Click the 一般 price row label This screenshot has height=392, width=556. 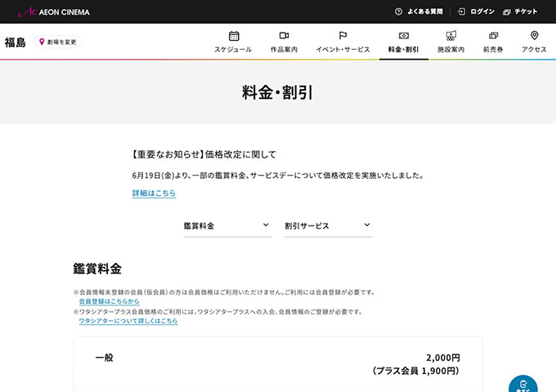coord(105,358)
